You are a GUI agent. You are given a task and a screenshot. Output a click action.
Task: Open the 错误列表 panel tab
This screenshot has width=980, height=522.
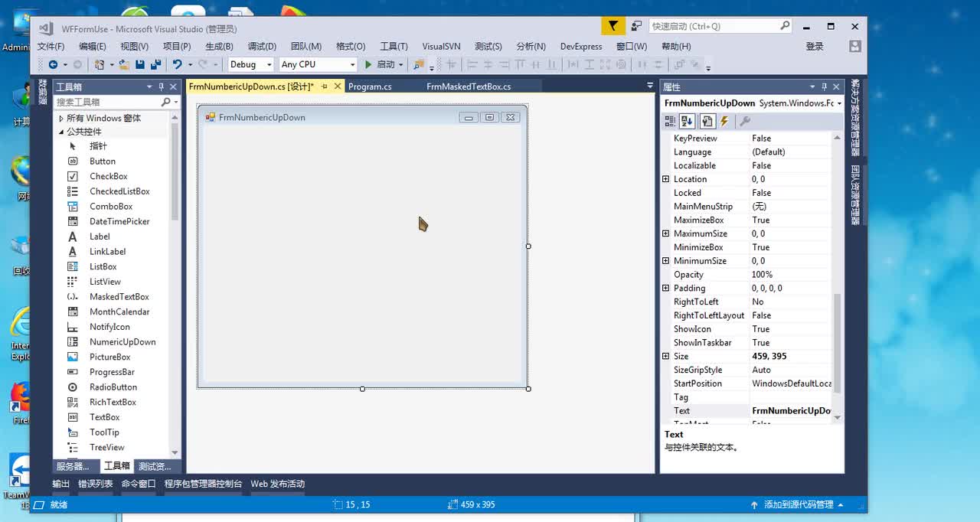tap(95, 484)
